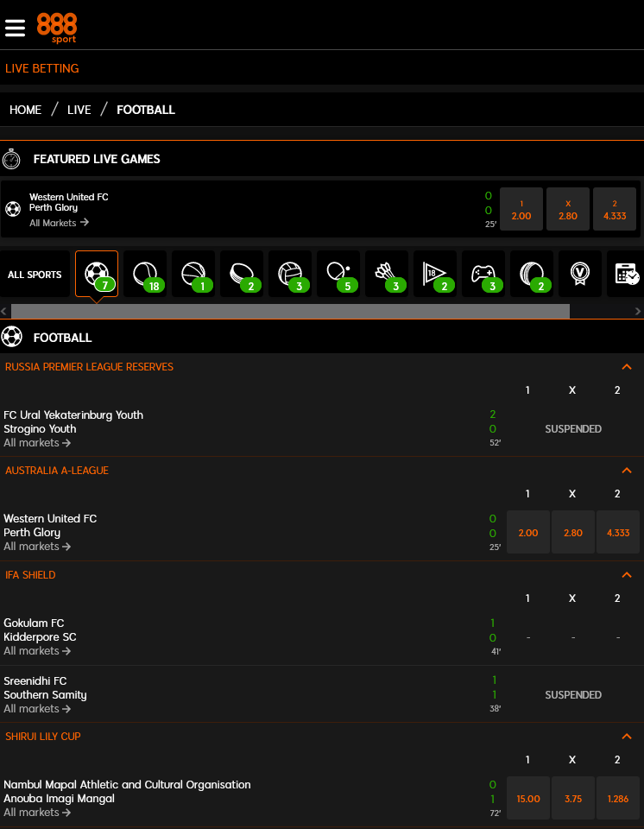
Task: Bet draw at 3.75 in Shirui Lily Cup
Action: tap(573, 798)
